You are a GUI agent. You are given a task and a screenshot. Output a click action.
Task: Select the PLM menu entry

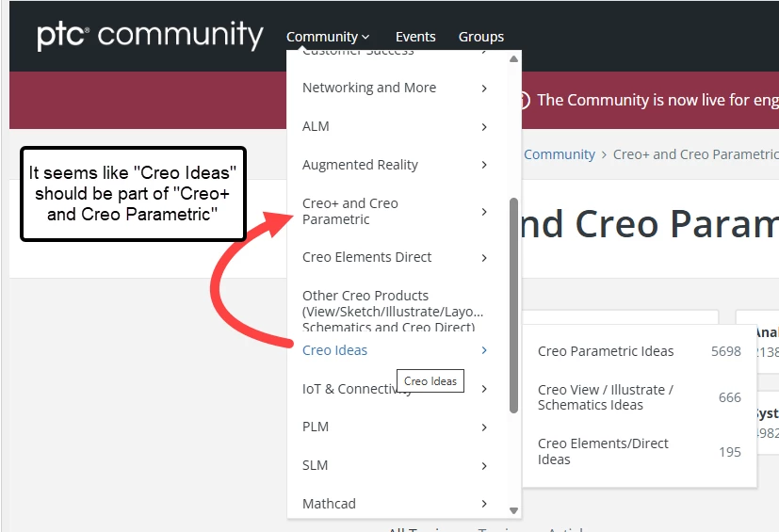pyautogui.click(x=316, y=427)
